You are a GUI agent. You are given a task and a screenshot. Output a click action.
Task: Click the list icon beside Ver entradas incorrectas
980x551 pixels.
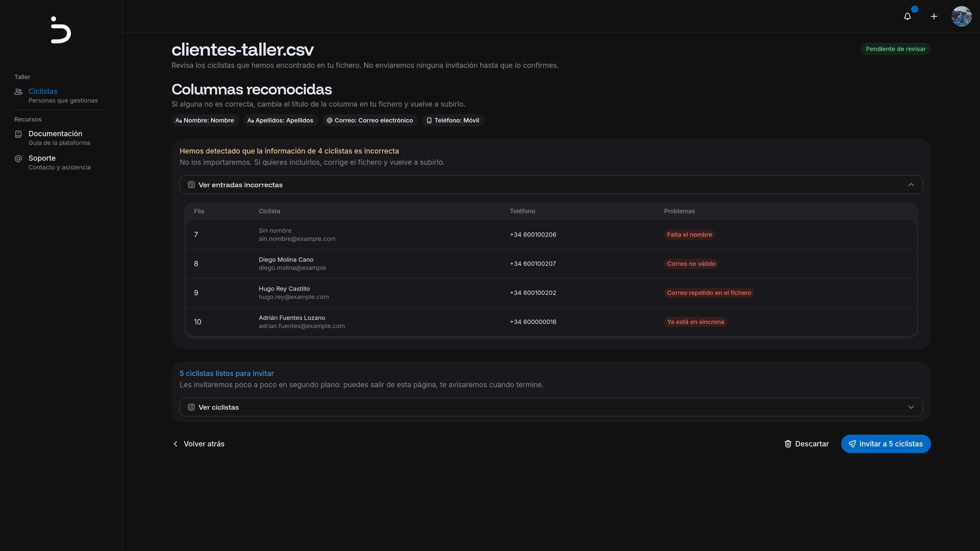coord(191,185)
